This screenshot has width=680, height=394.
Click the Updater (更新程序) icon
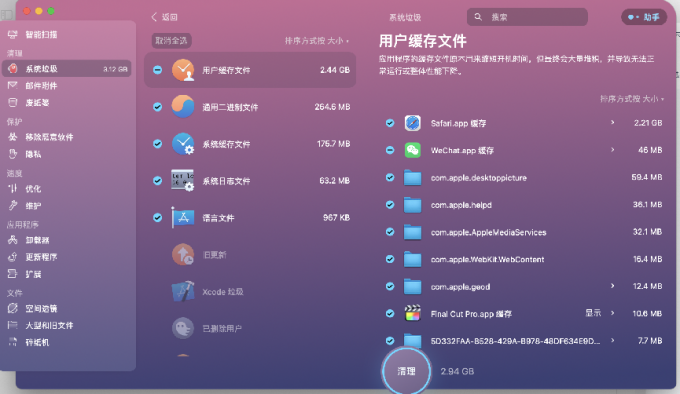[13, 257]
